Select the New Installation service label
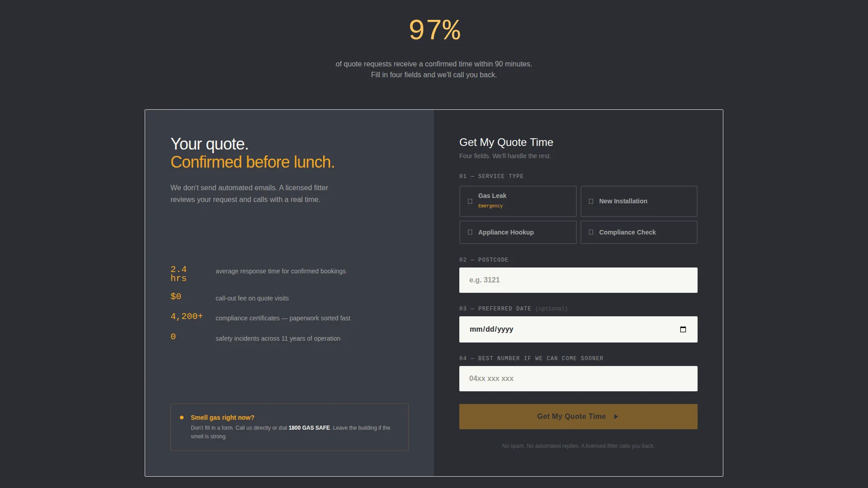Screen dimensions: 868x488 tap(623, 201)
